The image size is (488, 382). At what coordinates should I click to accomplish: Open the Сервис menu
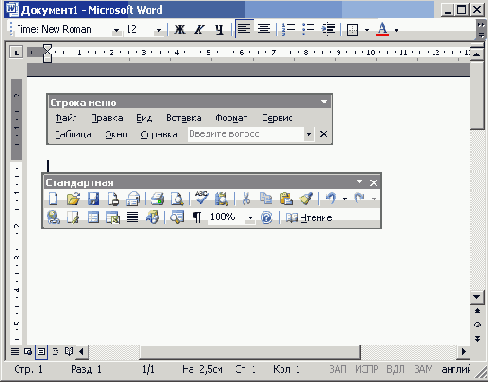coord(277,118)
